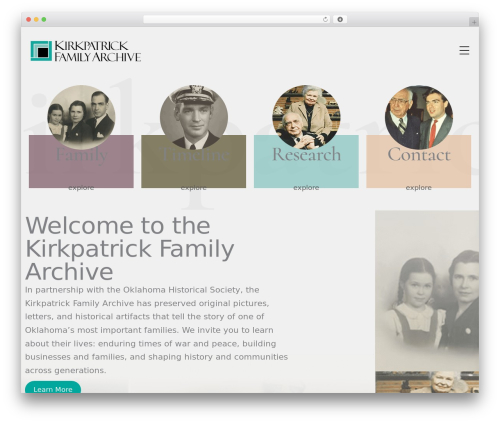The height and width of the screenshot is (423, 500).
Task: Click explore under Timeline card
Action: click(x=193, y=188)
